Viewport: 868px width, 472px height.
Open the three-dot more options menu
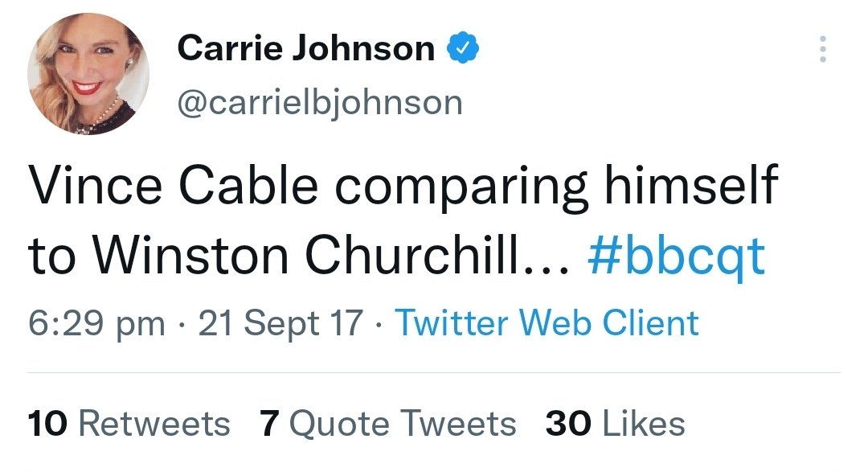point(823,49)
